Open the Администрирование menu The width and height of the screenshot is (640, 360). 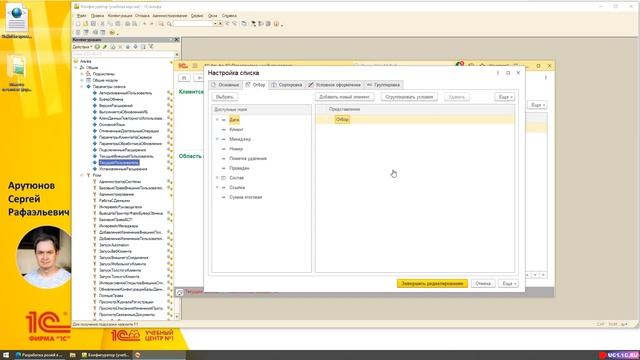pyautogui.click(x=169, y=16)
